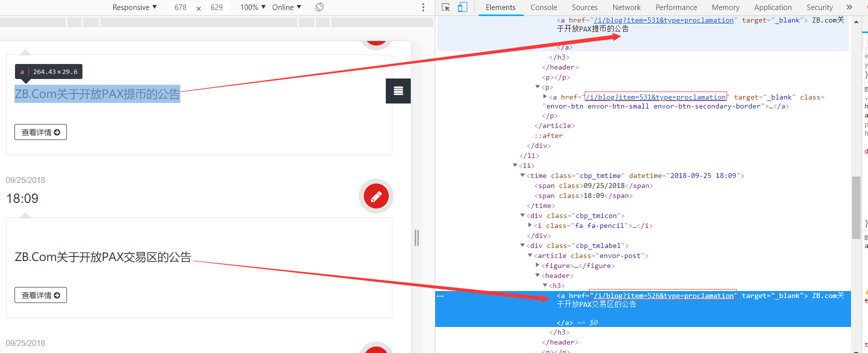The height and width of the screenshot is (353, 868).
Task: Select the closing </article> line
Action: click(555, 125)
